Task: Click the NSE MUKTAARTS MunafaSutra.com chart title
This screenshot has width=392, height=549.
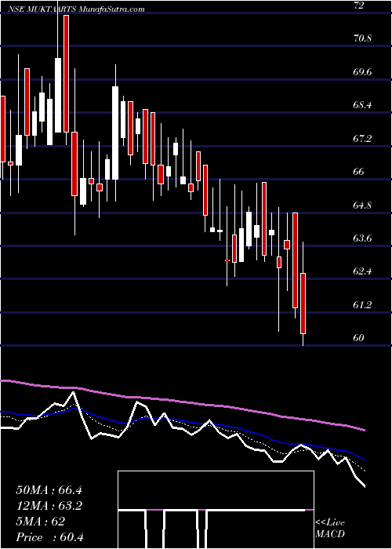Action: coord(77,9)
